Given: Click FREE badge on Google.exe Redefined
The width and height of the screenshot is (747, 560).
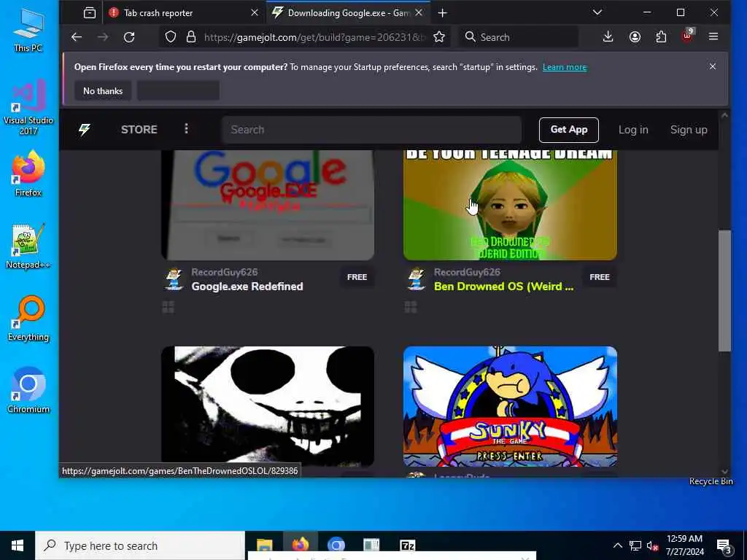Looking at the screenshot, I should coord(357,277).
